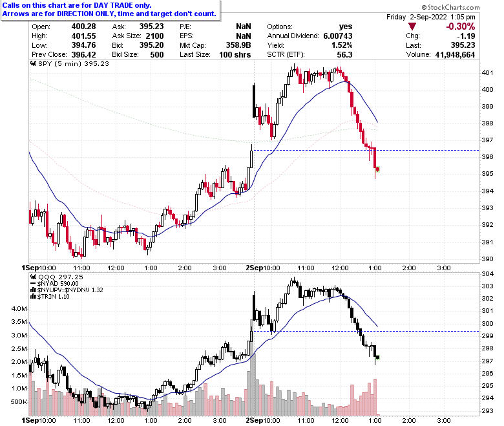Click the '$NYAD 590.00' legend entry
The image size is (504, 426).
click(x=58, y=284)
